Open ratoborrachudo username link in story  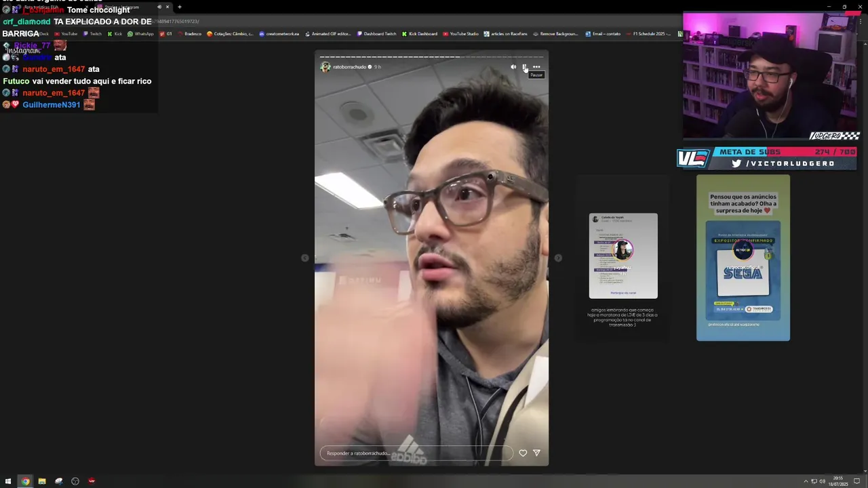pos(349,66)
